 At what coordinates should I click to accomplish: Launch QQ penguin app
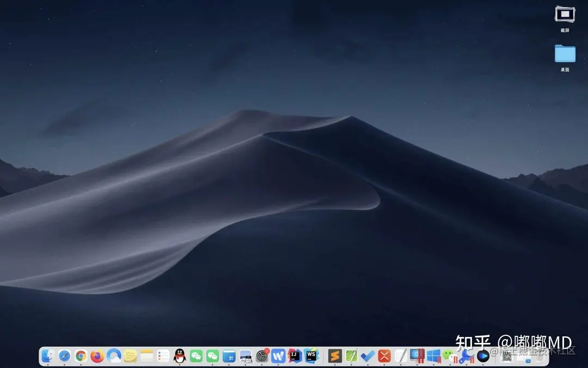pyautogui.click(x=180, y=355)
